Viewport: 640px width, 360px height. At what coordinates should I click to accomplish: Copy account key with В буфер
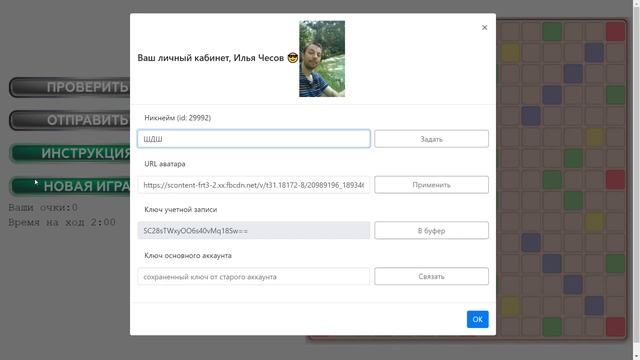[x=431, y=231]
